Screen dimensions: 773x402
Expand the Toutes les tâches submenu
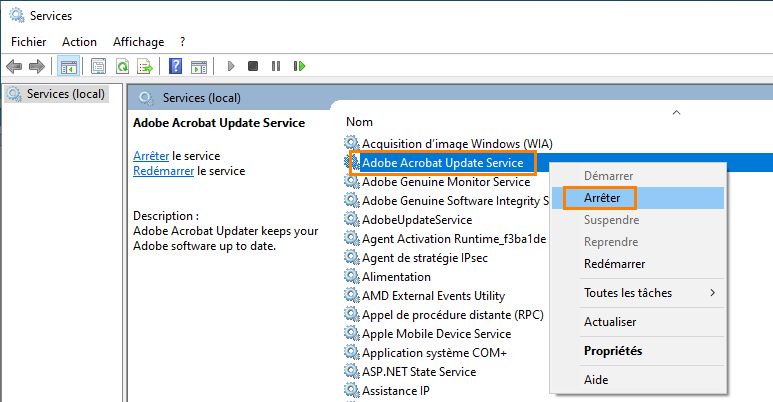pos(638,293)
